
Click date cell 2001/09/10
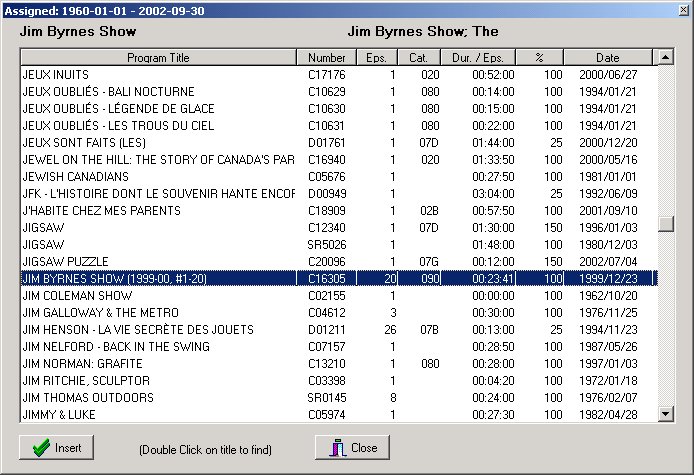[608, 210]
